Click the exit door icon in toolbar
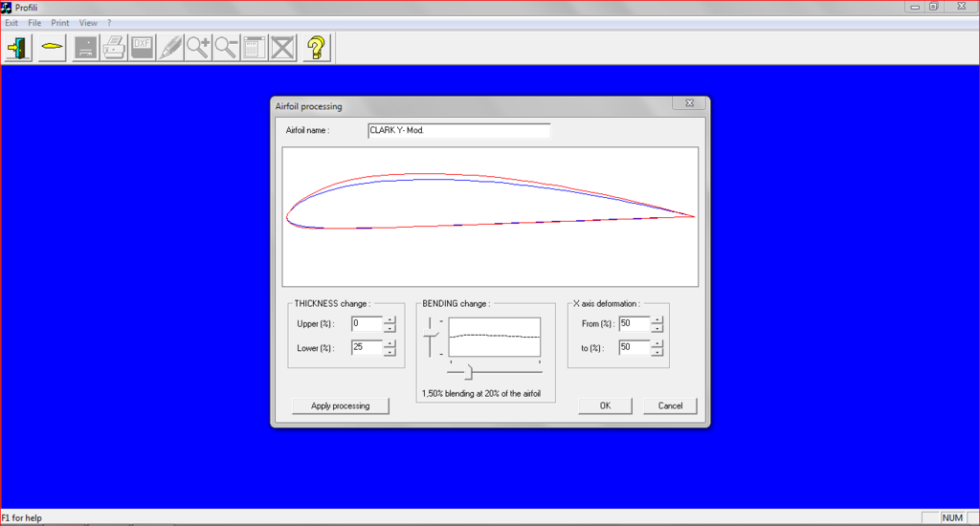This screenshot has width=980, height=526. point(18,47)
